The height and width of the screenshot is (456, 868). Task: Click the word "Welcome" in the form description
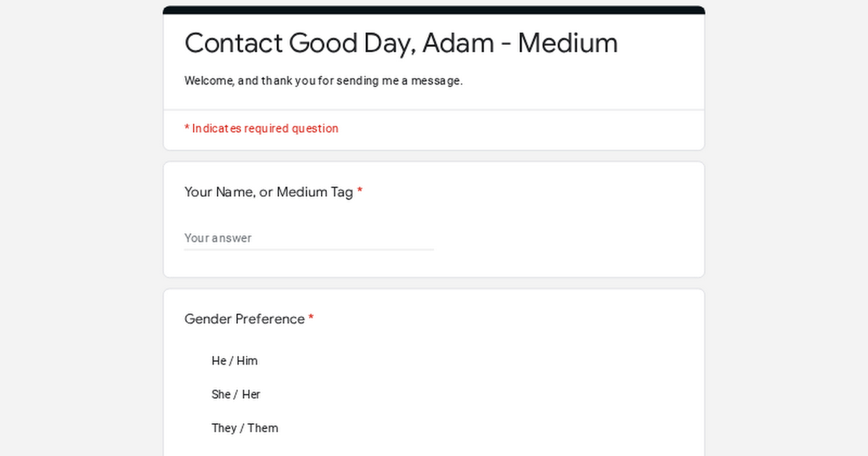point(208,81)
